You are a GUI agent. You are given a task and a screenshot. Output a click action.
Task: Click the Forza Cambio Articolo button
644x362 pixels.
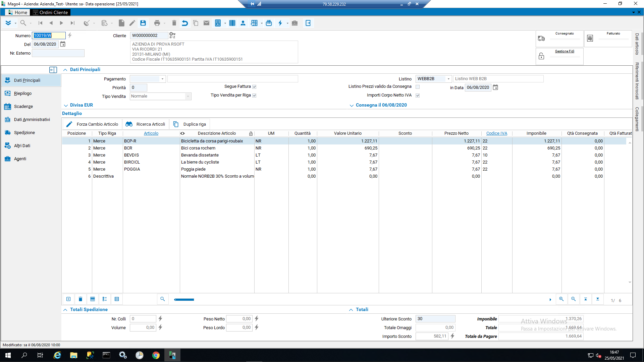pos(92,124)
